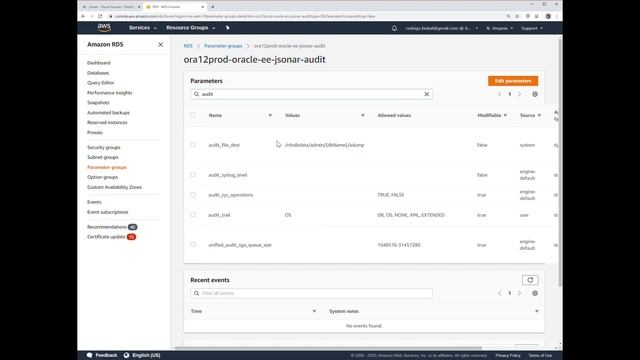Click the AWS logo home icon

104,28
